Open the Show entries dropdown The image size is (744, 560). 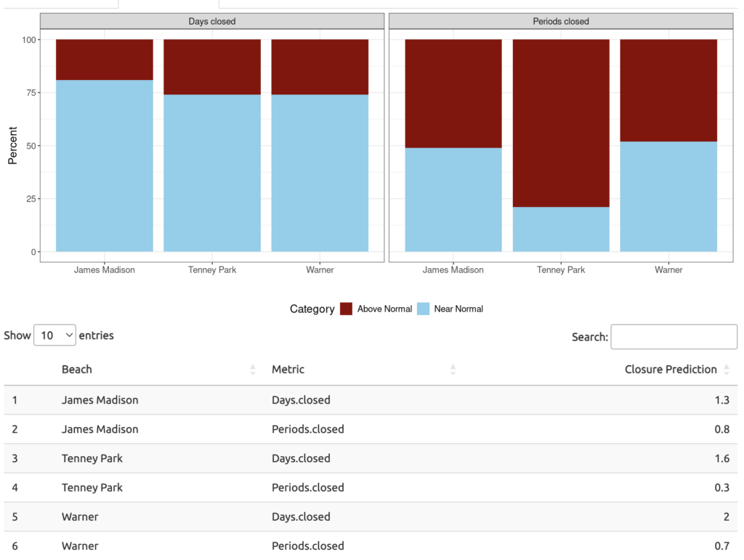click(54, 336)
